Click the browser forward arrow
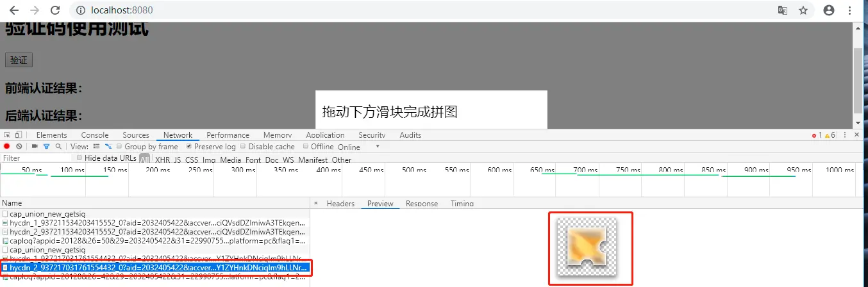This screenshot has width=868, height=287. (35, 10)
